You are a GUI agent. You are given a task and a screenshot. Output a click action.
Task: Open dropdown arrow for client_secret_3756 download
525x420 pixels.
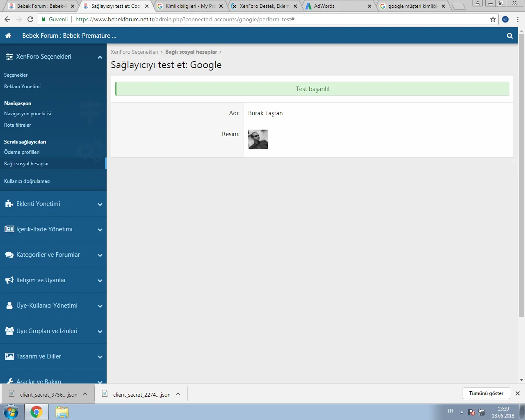tap(85, 394)
